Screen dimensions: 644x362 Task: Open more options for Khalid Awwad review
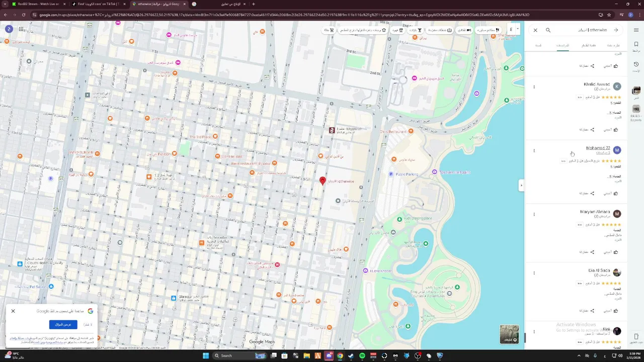[534, 87]
